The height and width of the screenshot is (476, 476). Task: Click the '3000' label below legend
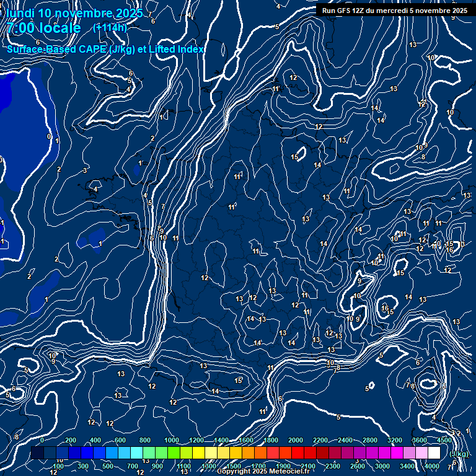point(382,466)
